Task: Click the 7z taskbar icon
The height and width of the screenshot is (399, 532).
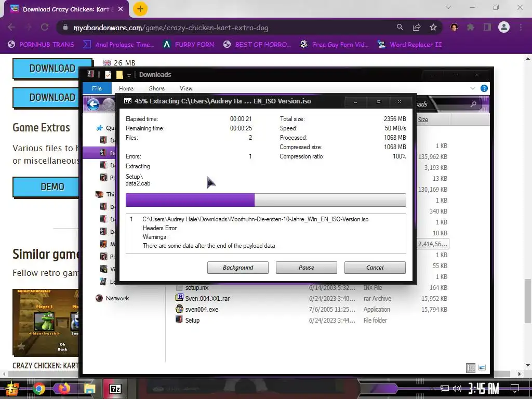Action: (x=115, y=389)
